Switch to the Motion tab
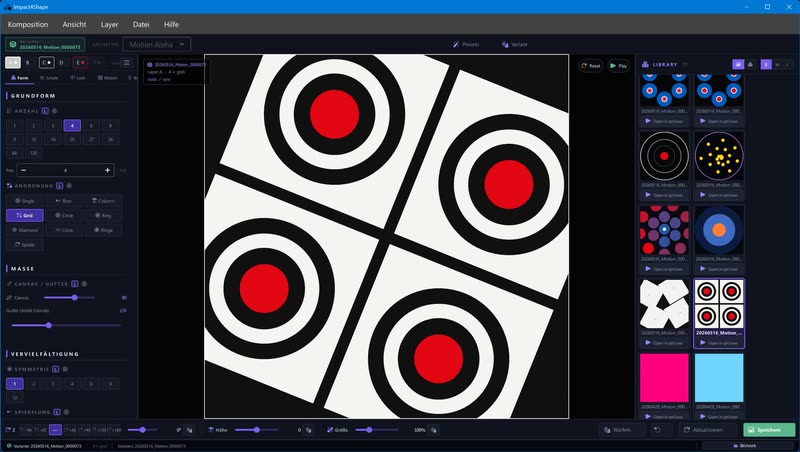The image size is (800, 452). (108, 78)
